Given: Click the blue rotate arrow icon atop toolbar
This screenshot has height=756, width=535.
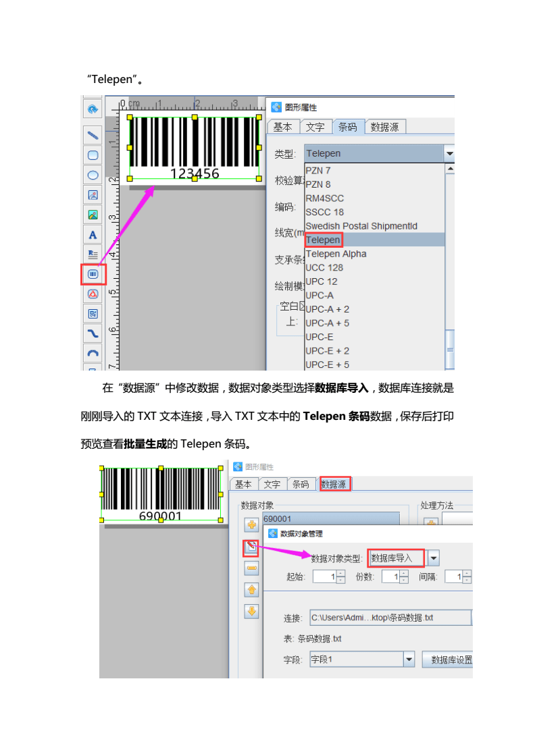Looking at the screenshot, I should (x=93, y=109).
